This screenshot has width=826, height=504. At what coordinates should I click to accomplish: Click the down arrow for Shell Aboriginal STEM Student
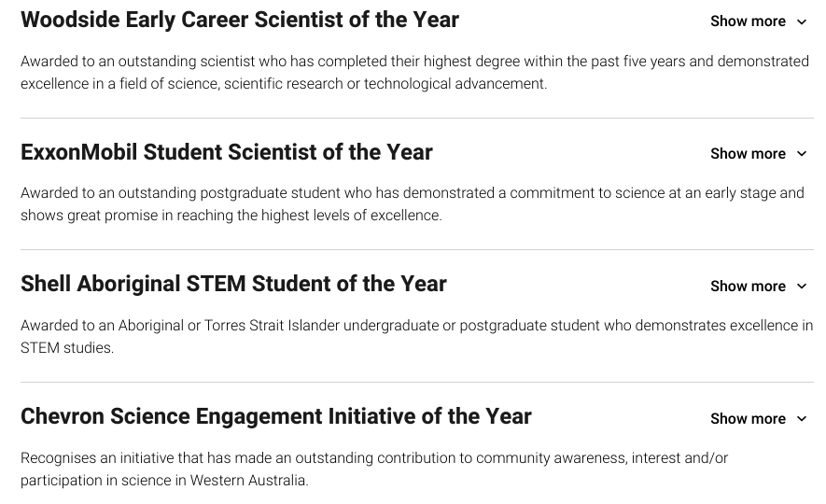click(x=801, y=287)
